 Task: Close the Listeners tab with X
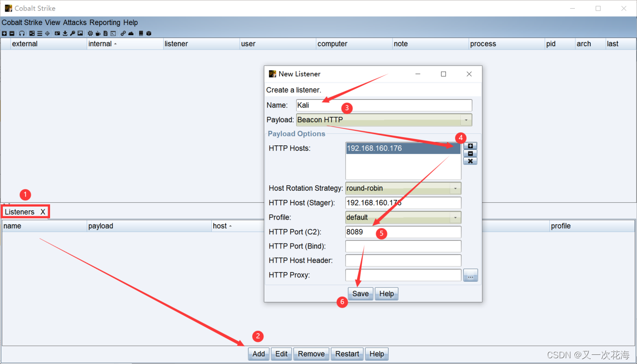click(x=43, y=212)
